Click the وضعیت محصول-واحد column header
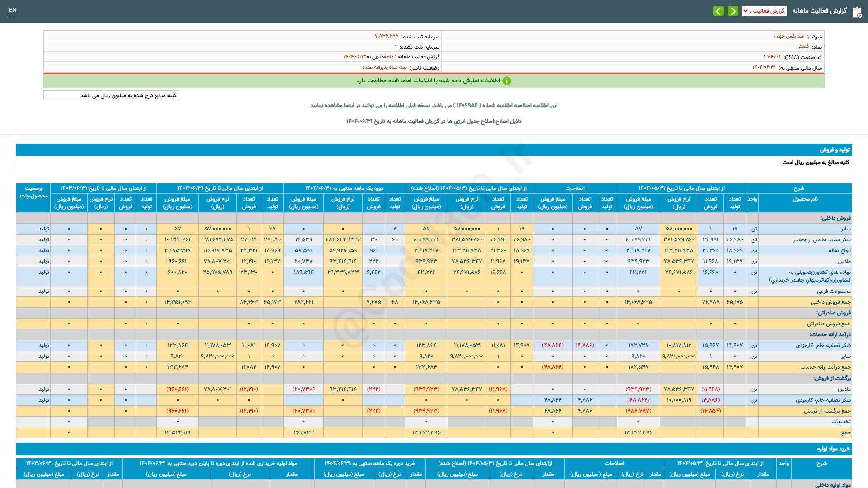 coord(33,192)
